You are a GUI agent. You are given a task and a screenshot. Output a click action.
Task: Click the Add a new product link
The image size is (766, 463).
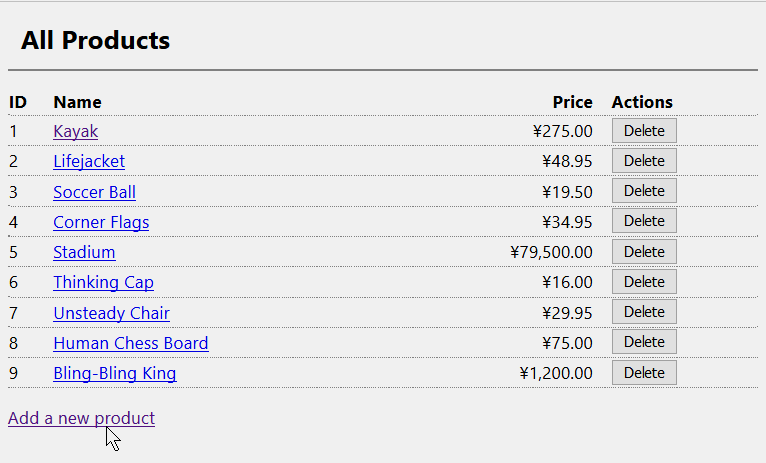[x=82, y=419]
